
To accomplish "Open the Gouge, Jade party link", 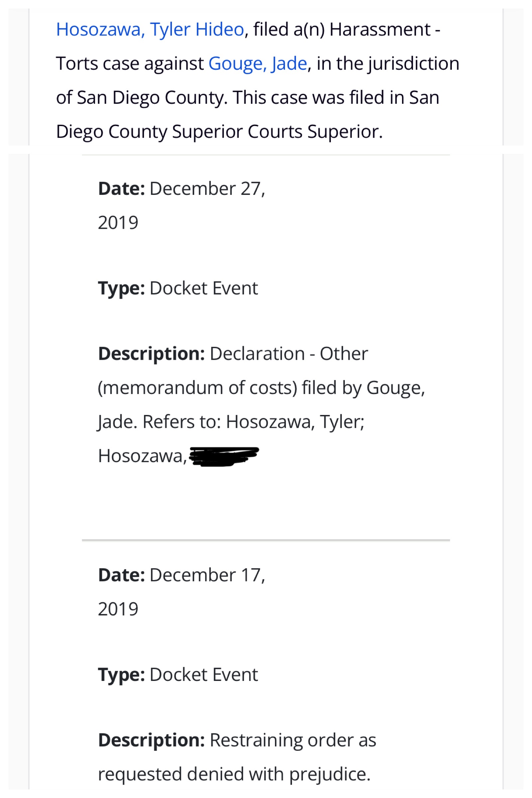I will [x=258, y=64].
